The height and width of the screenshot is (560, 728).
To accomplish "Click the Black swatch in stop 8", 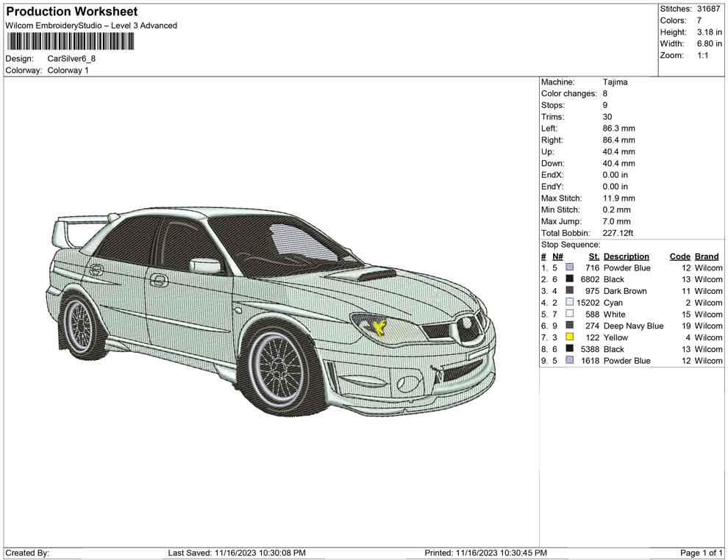I will 569,349.
